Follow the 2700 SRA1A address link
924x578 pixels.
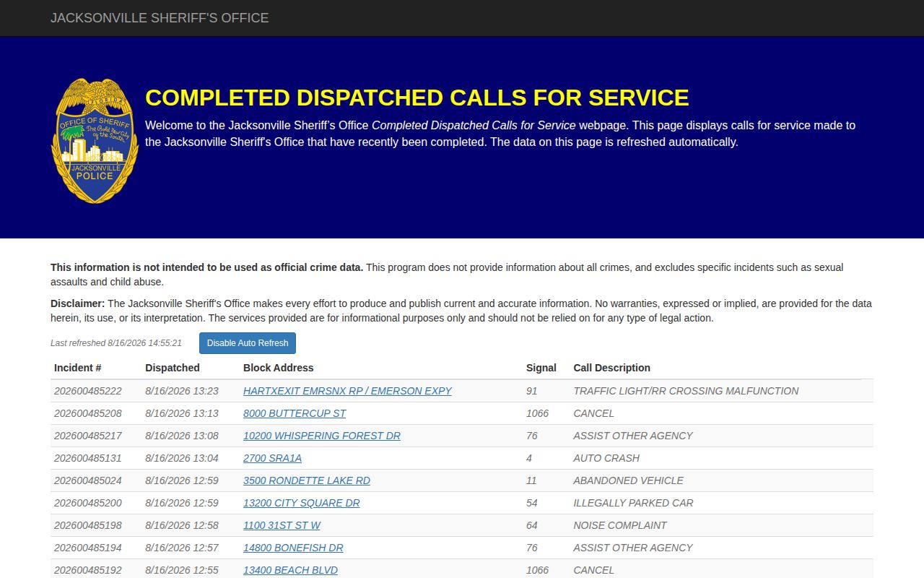[x=272, y=458]
